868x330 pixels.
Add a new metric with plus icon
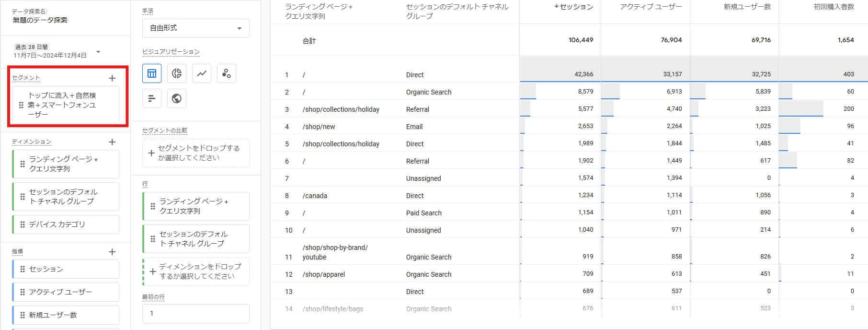coord(112,252)
